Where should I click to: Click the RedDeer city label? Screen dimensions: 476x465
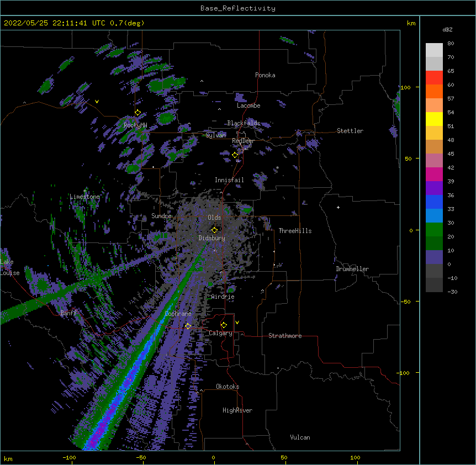(x=243, y=141)
